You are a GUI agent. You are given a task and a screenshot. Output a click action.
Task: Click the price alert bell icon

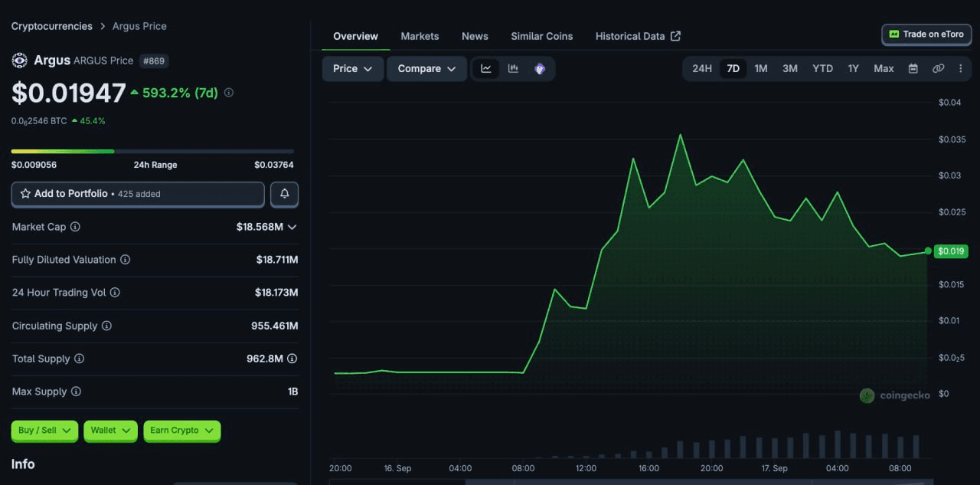tap(285, 195)
